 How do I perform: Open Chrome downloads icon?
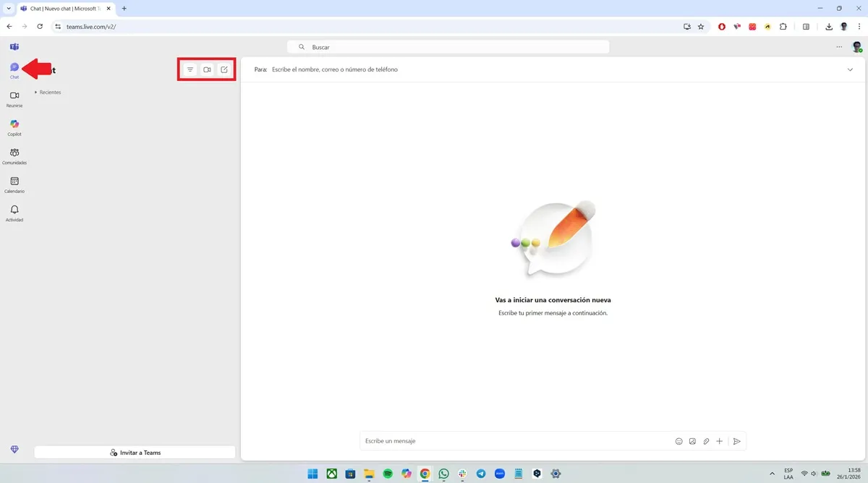click(x=829, y=27)
